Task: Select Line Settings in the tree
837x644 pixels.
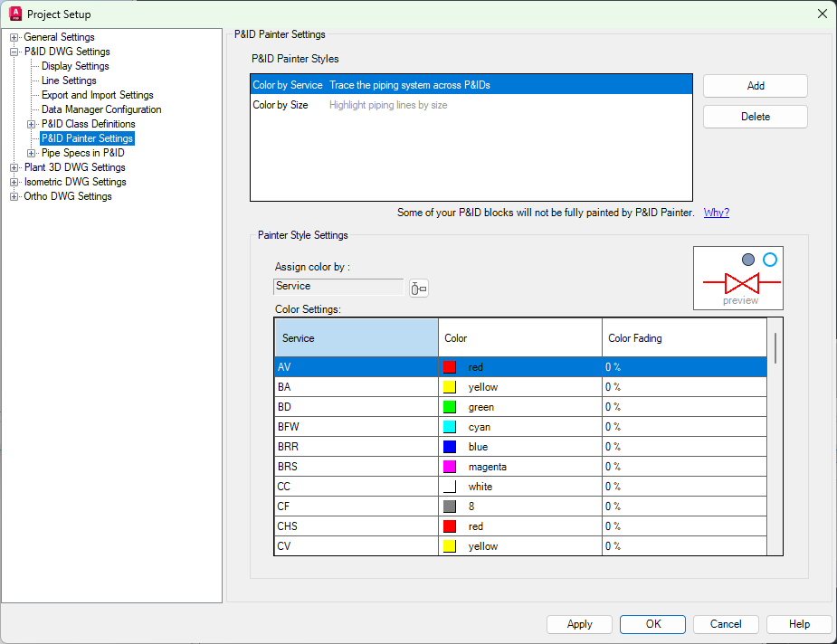Action: [x=69, y=80]
